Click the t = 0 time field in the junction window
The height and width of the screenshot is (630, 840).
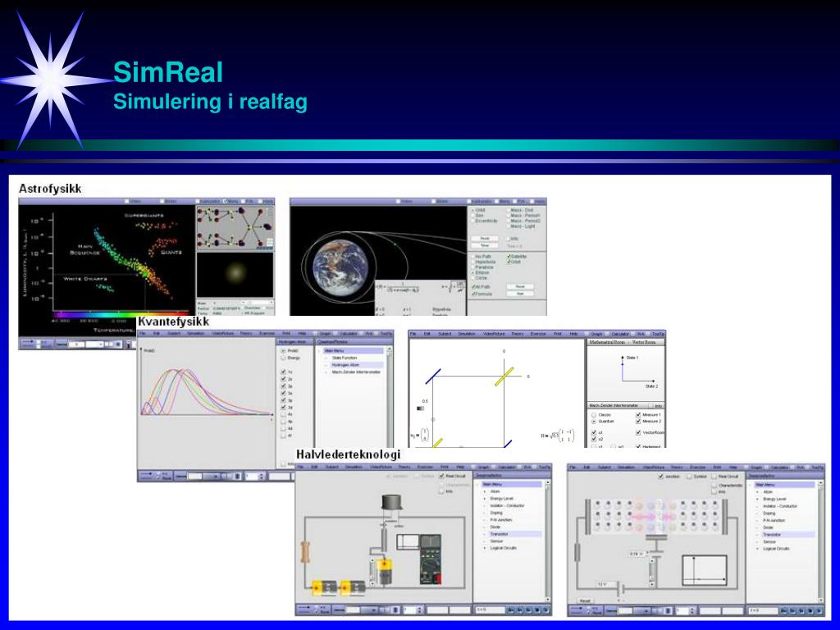pos(763,610)
